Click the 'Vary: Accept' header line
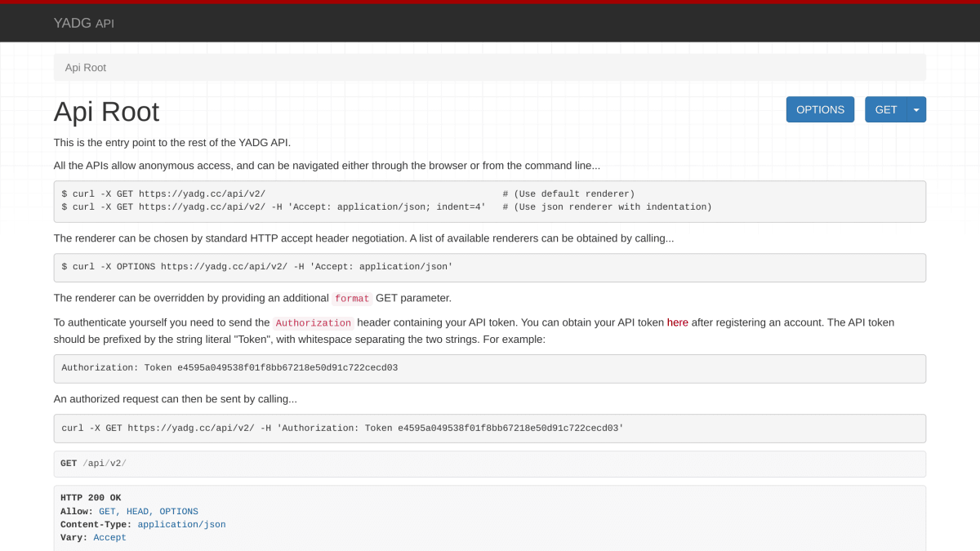The image size is (980, 551). coord(93,538)
